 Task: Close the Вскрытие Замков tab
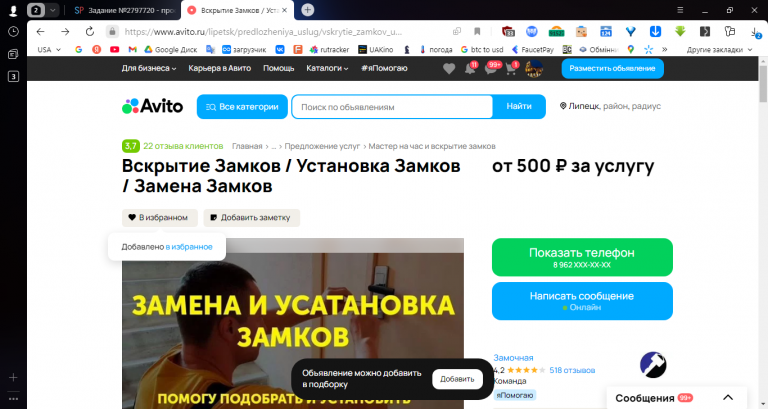285,10
